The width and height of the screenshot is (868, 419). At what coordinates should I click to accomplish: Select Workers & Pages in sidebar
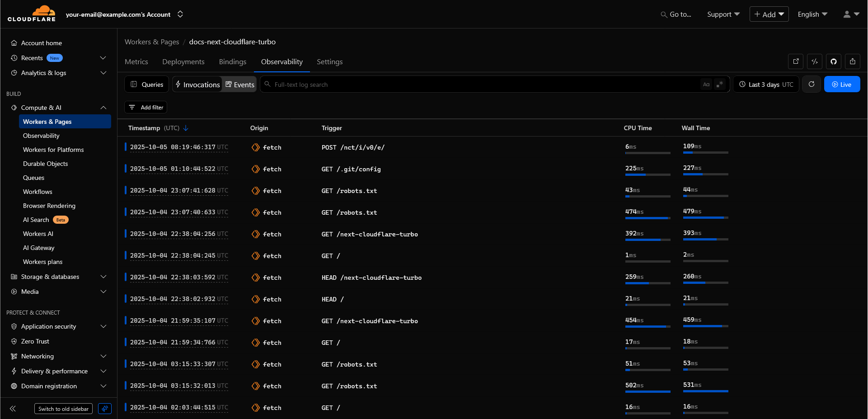pos(65,122)
